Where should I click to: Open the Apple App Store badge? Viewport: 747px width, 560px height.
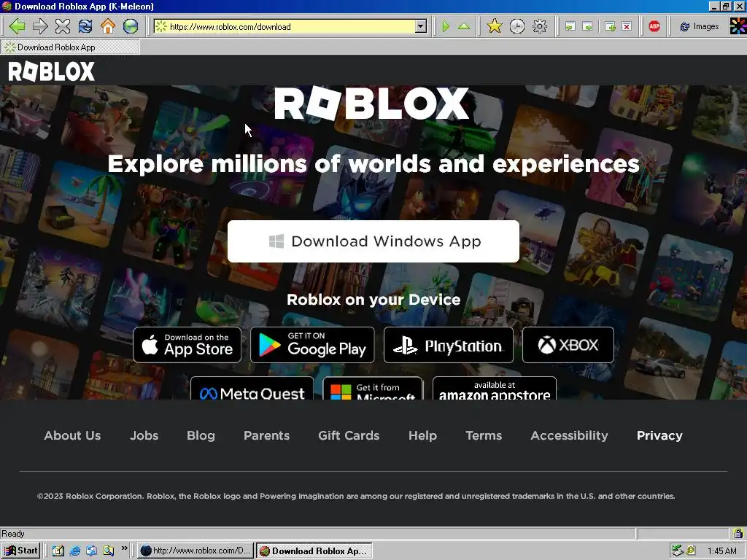[187, 345]
